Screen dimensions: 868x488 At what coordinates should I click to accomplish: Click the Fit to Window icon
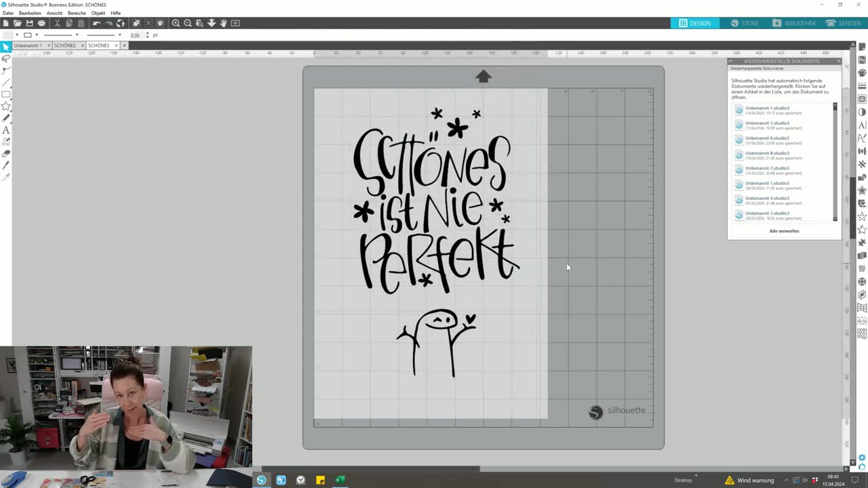235,23
